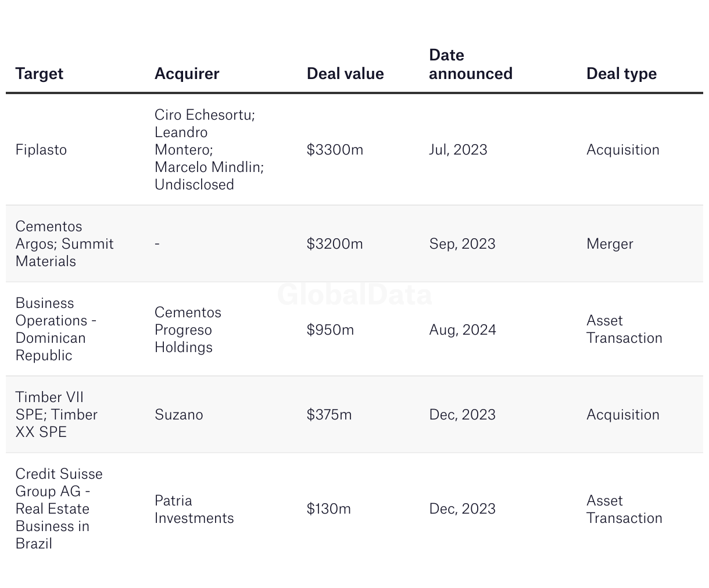Click the $3200m deal value
The image size is (709, 588).
pyautogui.click(x=335, y=244)
